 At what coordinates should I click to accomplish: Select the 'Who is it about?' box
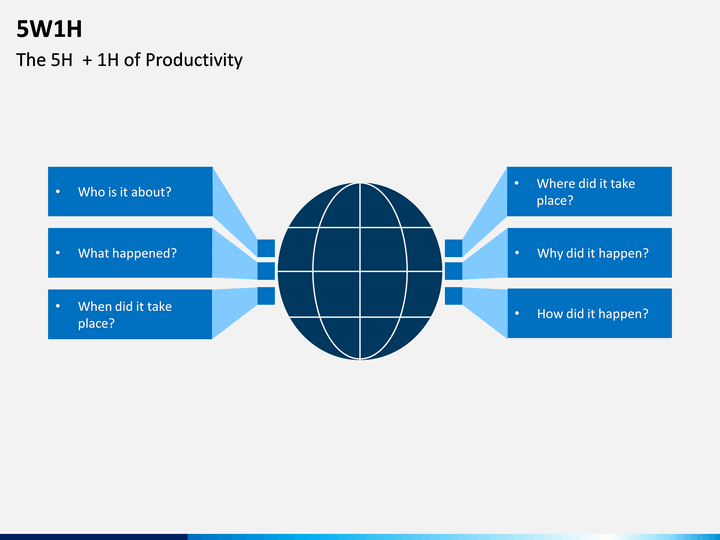click(130, 191)
